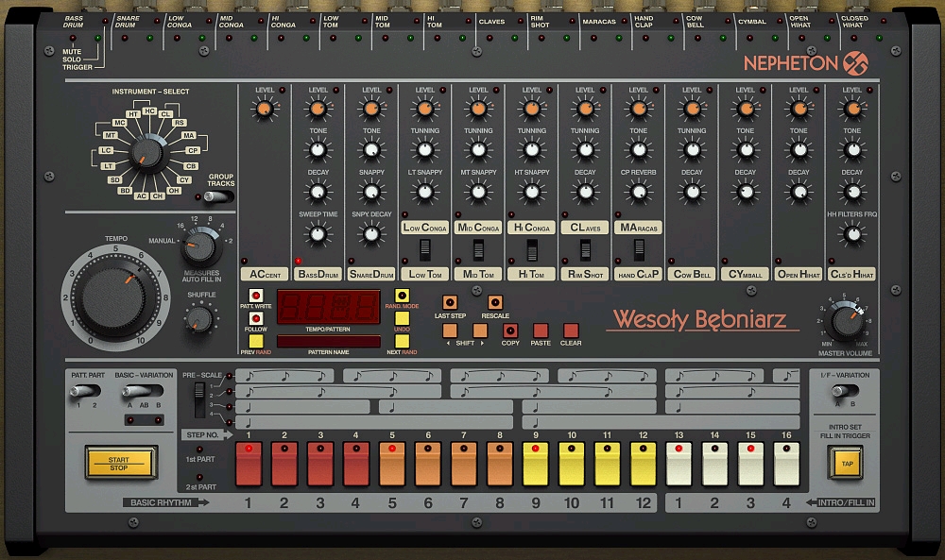The height and width of the screenshot is (560, 945).
Task: Click the Rescale button
Action: click(x=495, y=302)
